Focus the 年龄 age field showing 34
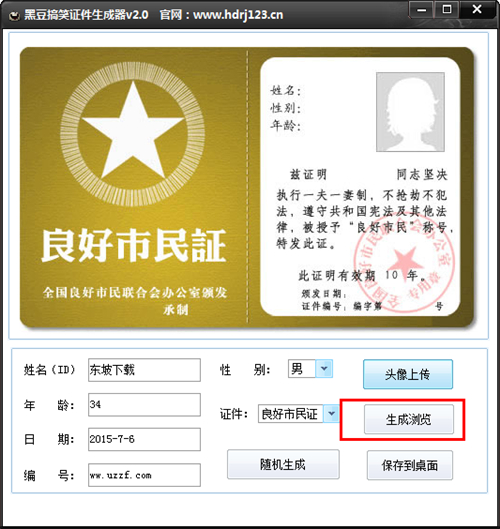Image resolution: width=500 pixels, height=529 pixels. pos(144,405)
